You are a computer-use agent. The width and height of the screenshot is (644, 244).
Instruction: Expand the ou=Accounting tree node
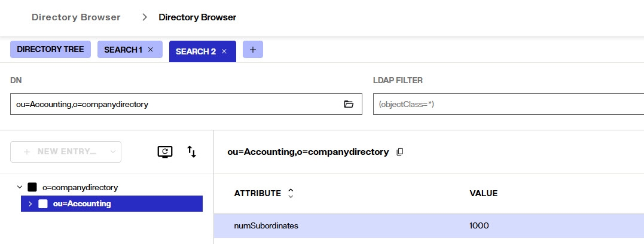pos(30,204)
